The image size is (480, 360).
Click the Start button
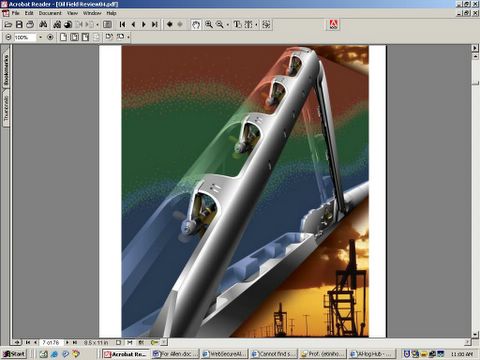point(14,354)
